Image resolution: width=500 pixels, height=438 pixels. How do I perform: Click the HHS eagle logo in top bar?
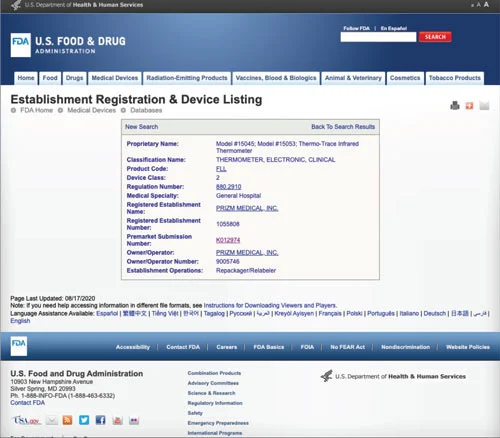click(16, 5)
